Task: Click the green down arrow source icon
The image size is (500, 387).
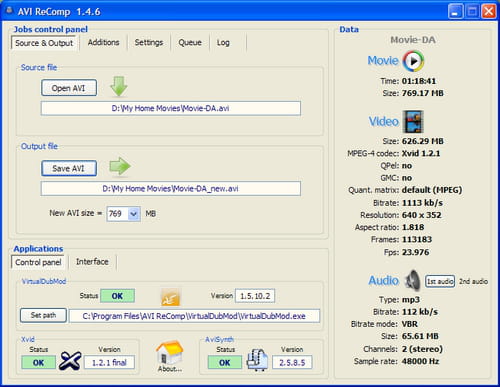Action: pos(119,86)
